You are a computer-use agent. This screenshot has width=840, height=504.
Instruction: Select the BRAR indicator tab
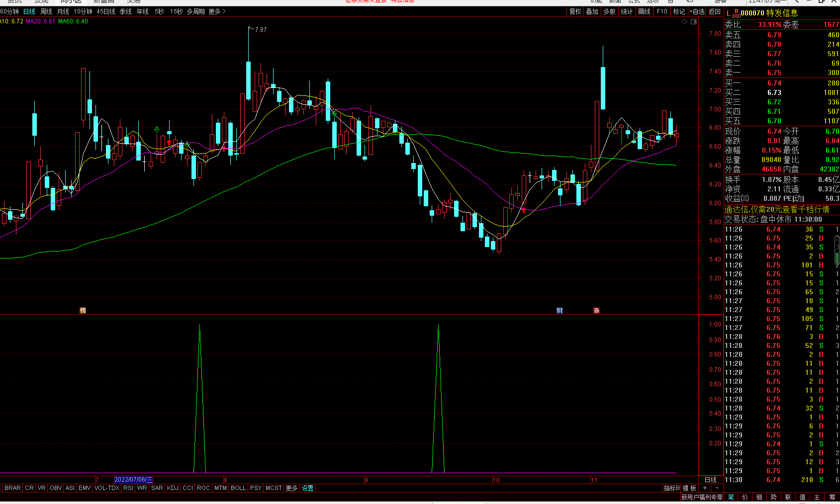(12, 488)
